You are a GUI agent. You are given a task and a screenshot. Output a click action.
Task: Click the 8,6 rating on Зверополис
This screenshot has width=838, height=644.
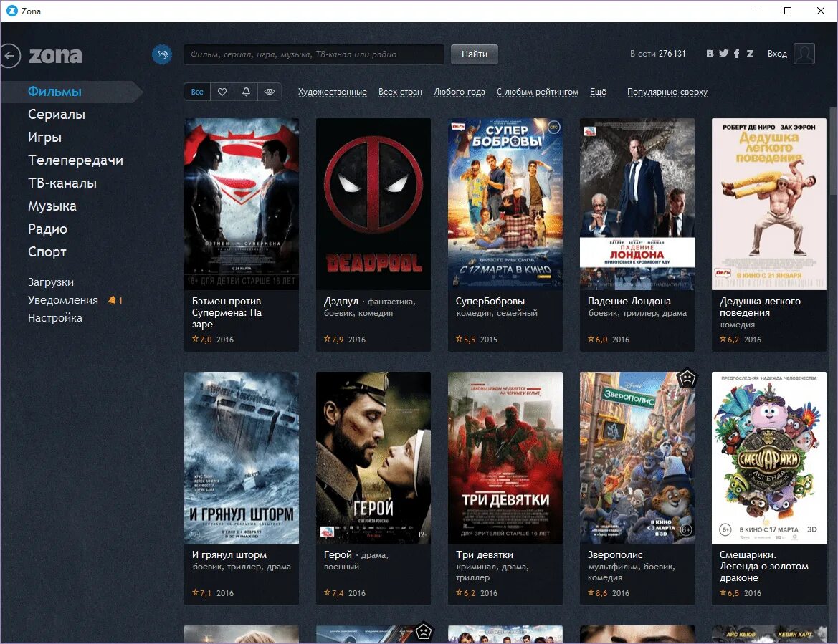click(598, 592)
